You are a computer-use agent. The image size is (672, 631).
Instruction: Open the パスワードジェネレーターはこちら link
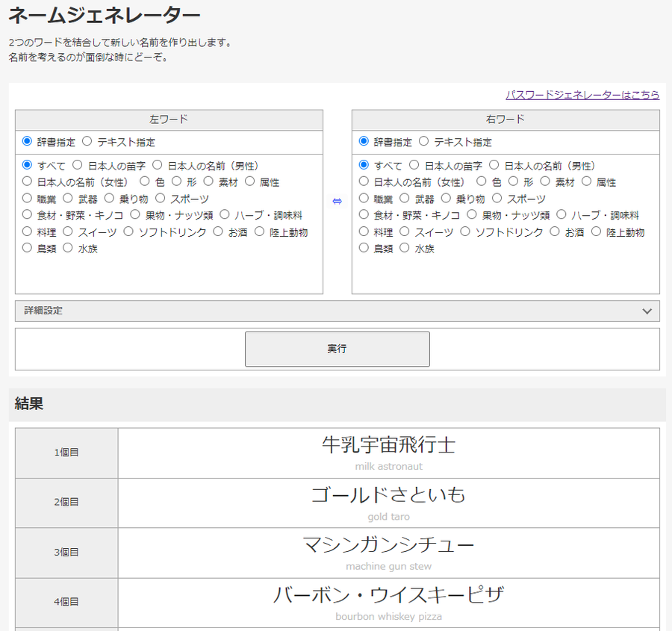pyautogui.click(x=582, y=95)
